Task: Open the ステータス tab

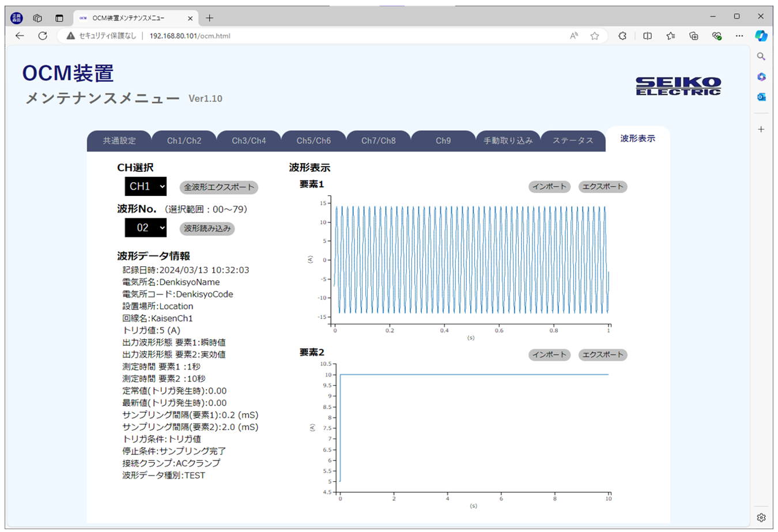Action: (573, 141)
